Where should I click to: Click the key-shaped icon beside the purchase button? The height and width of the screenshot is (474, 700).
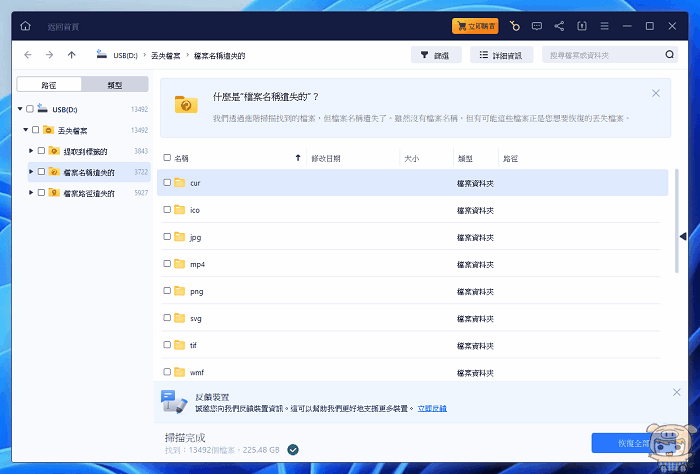(x=514, y=26)
